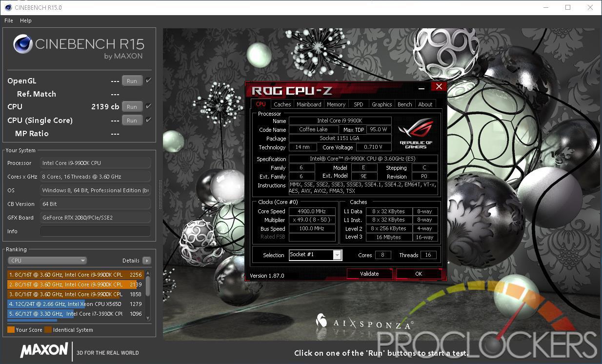Switch to the Caches tab in CPU-Z

coord(282,104)
